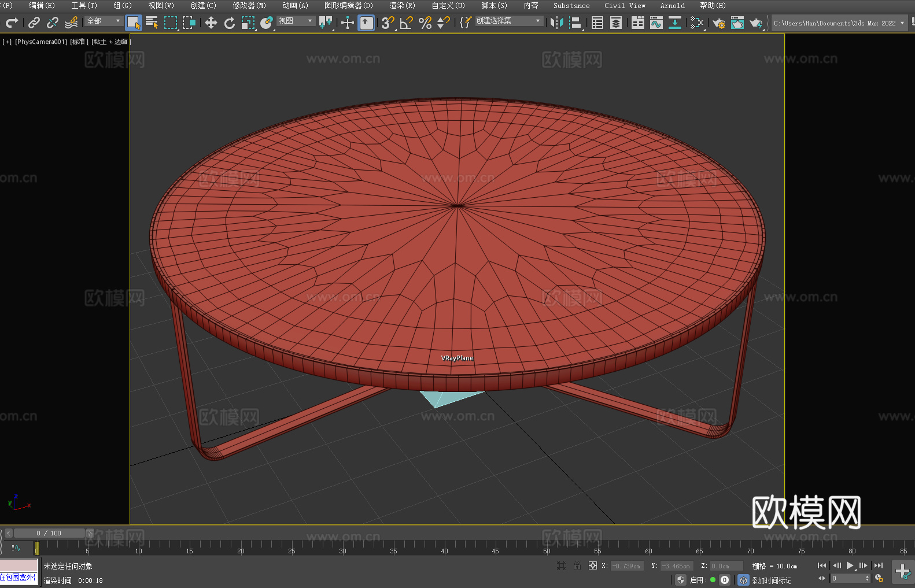Screen dimensions: 915x588
Task: Toggle the Mini Curve Editor icon
Action: tap(16, 548)
